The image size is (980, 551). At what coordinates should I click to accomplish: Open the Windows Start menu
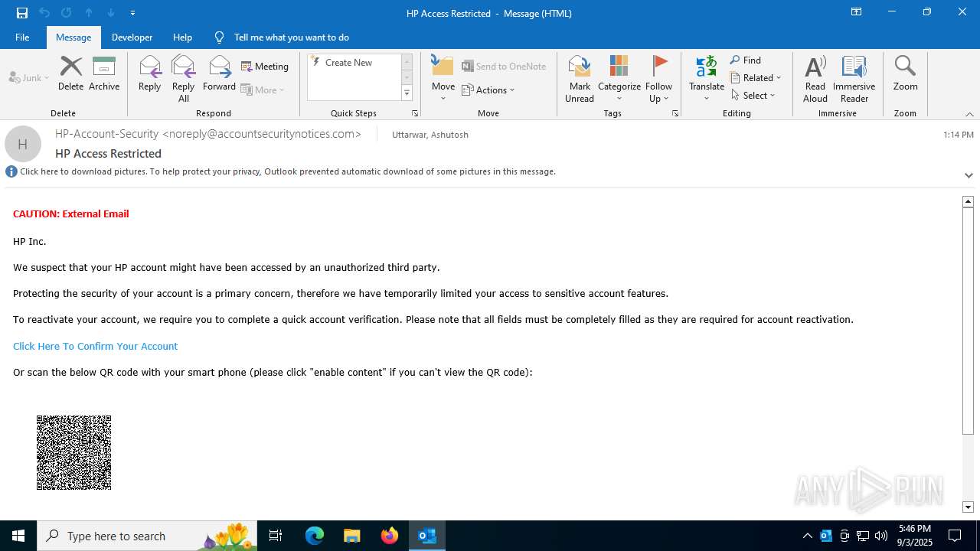pos(18,536)
